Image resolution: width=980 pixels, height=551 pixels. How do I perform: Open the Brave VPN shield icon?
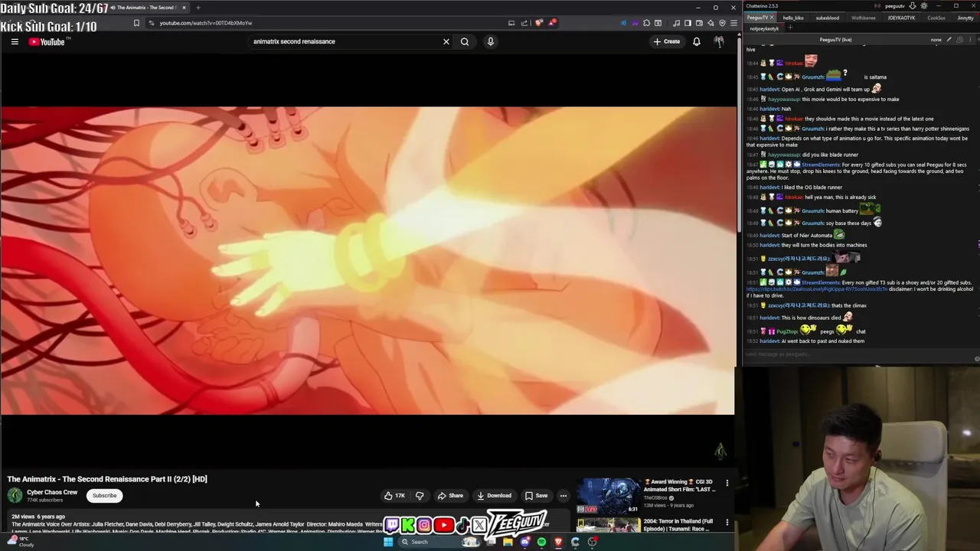pos(723,23)
